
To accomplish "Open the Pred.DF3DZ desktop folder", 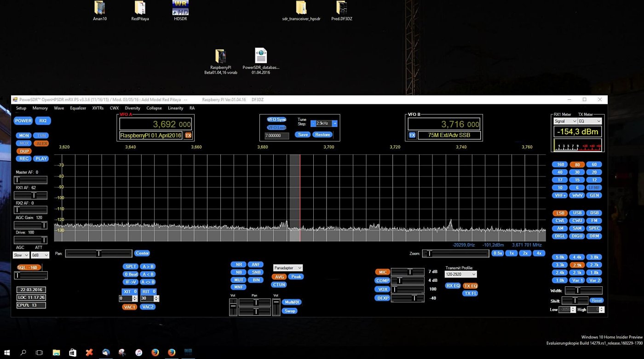I will pos(341,11).
